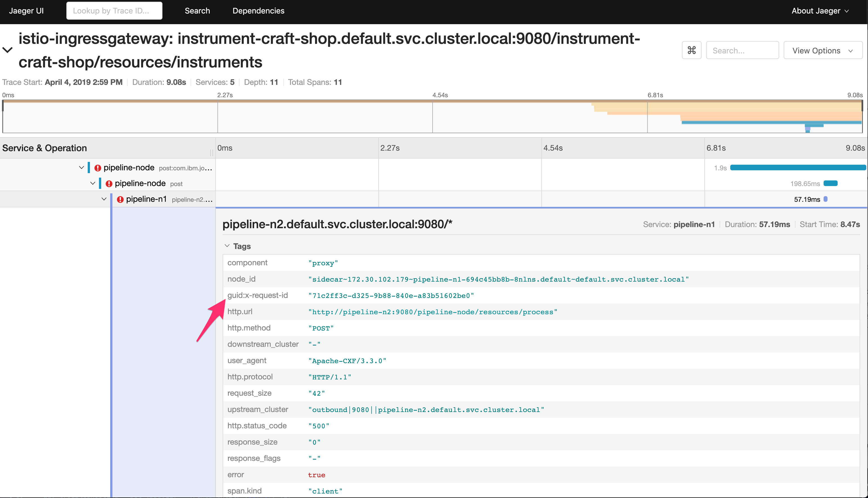Collapse the trace header with the chevron
The height and width of the screenshot is (498, 868).
[8, 50]
